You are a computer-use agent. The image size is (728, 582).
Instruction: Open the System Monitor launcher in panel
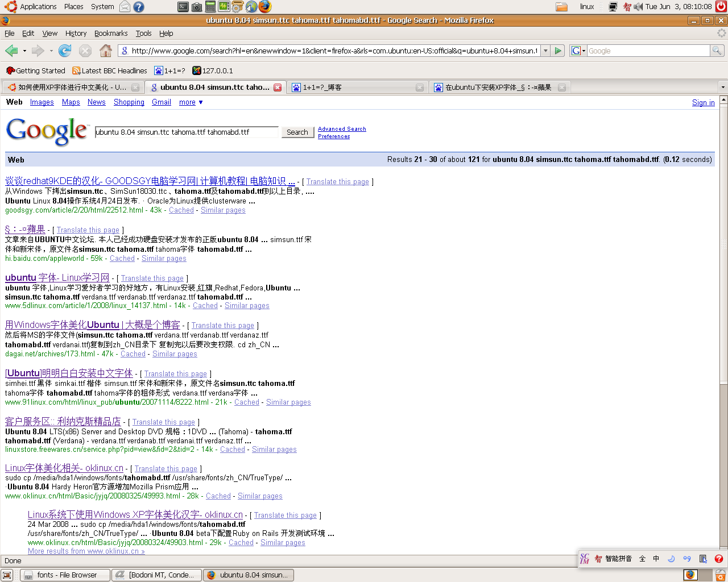[x=224, y=7]
